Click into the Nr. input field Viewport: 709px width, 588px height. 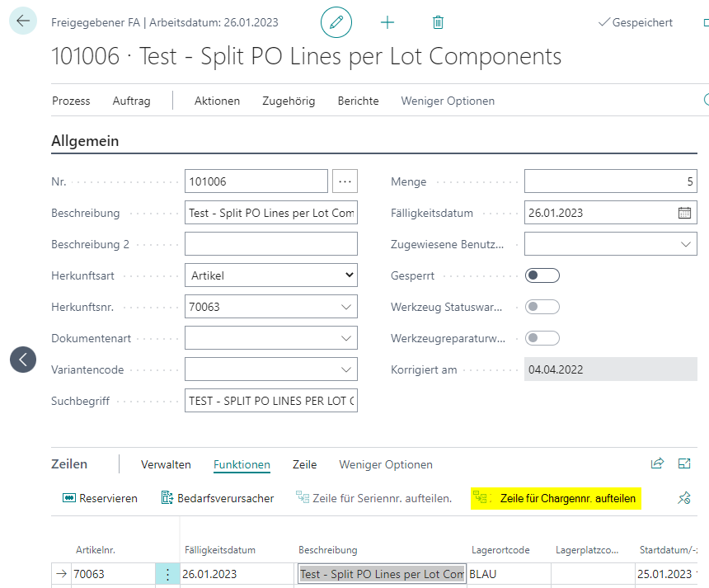tap(256, 181)
